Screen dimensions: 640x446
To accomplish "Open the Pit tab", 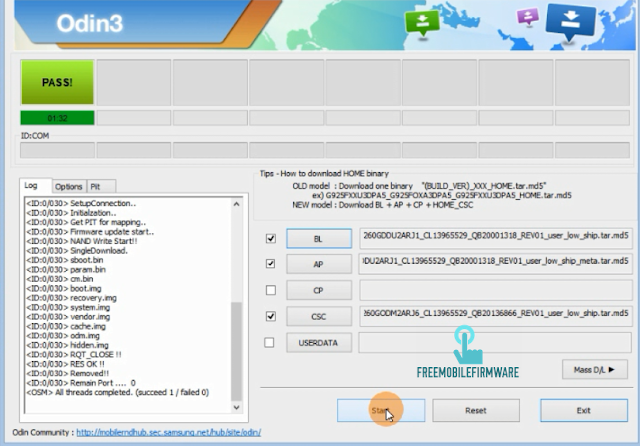I will click(101, 186).
